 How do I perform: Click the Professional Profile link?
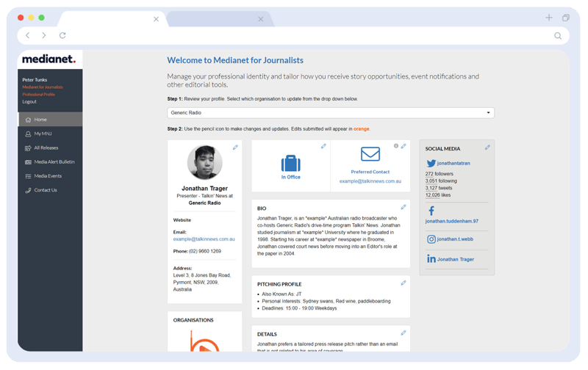[38, 95]
